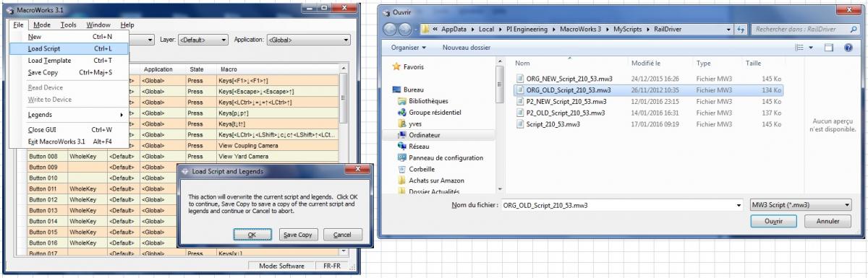The height and width of the screenshot is (278, 868).
Task: Open the File menu in MacroWorks
Action: click(x=19, y=25)
